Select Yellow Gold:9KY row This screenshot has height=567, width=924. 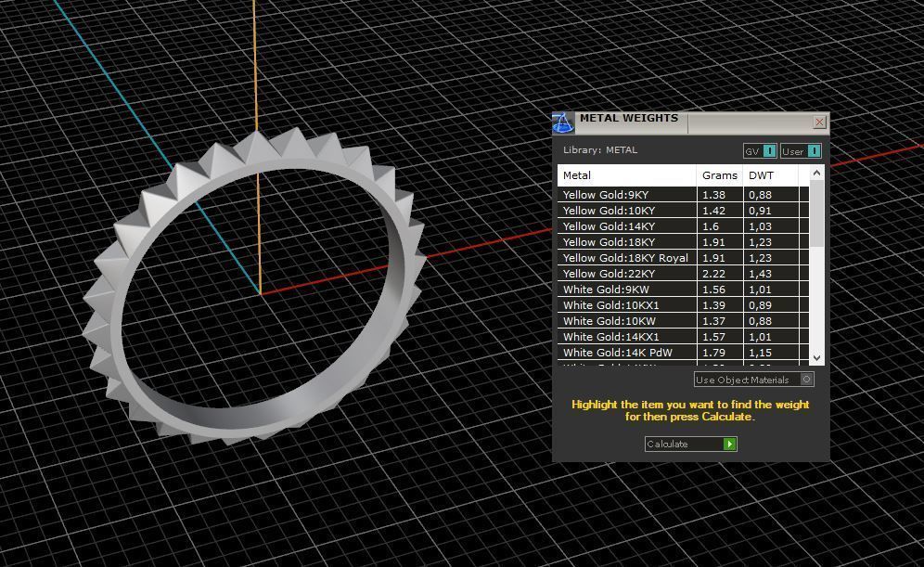pyautogui.click(x=683, y=195)
